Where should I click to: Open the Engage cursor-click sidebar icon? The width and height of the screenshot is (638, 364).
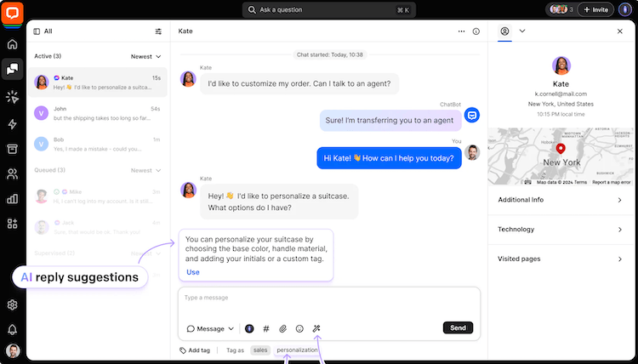tap(12, 97)
